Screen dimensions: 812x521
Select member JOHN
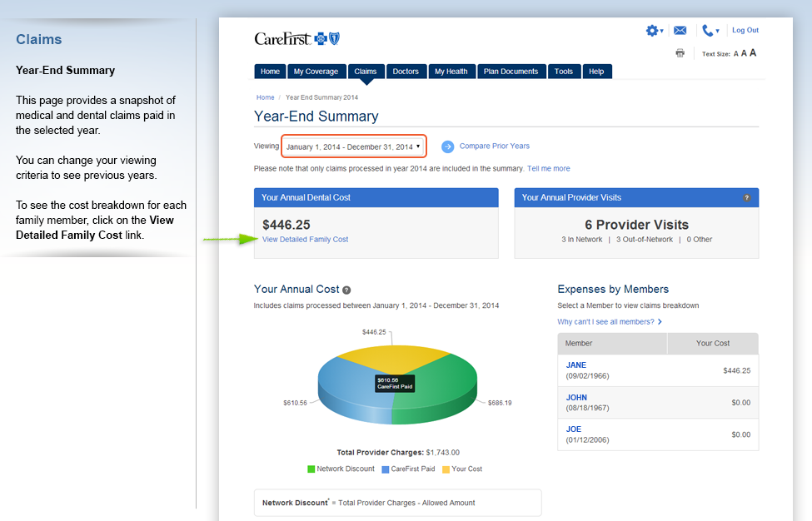click(x=576, y=397)
